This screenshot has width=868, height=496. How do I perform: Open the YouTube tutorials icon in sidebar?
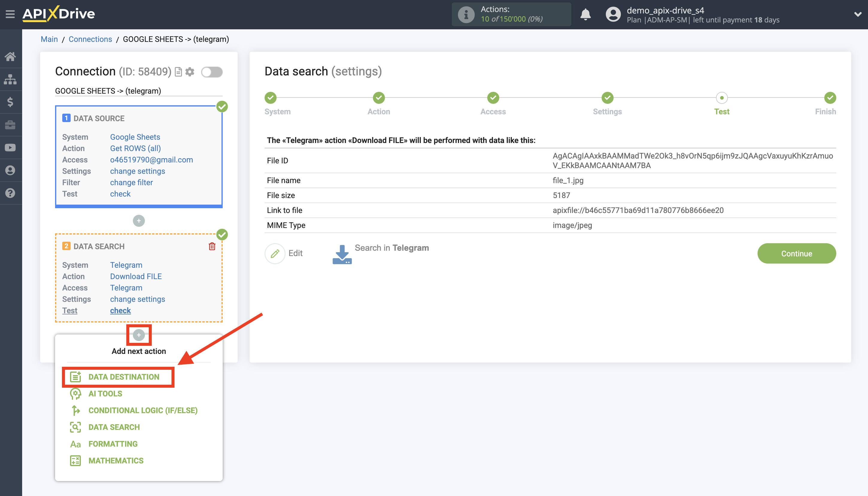[x=10, y=147]
